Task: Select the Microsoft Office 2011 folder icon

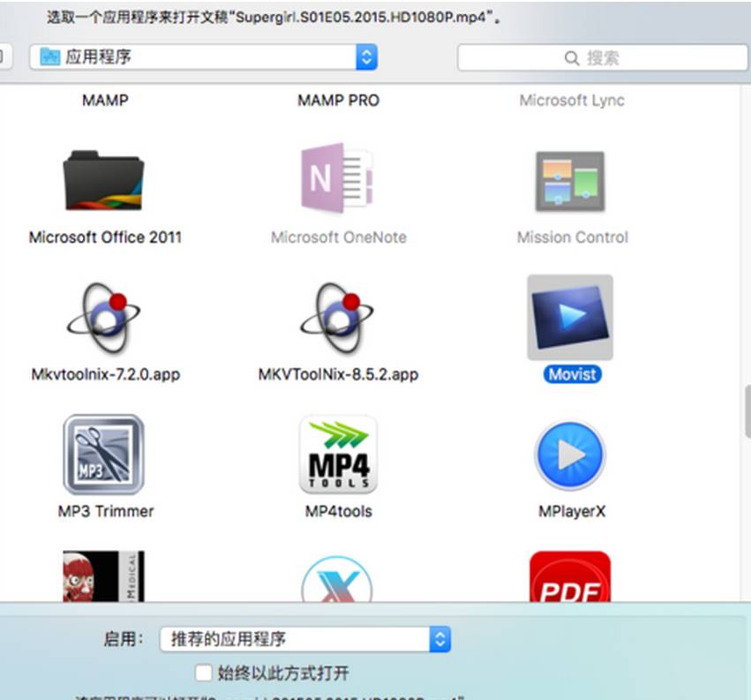Action: (104, 181)
